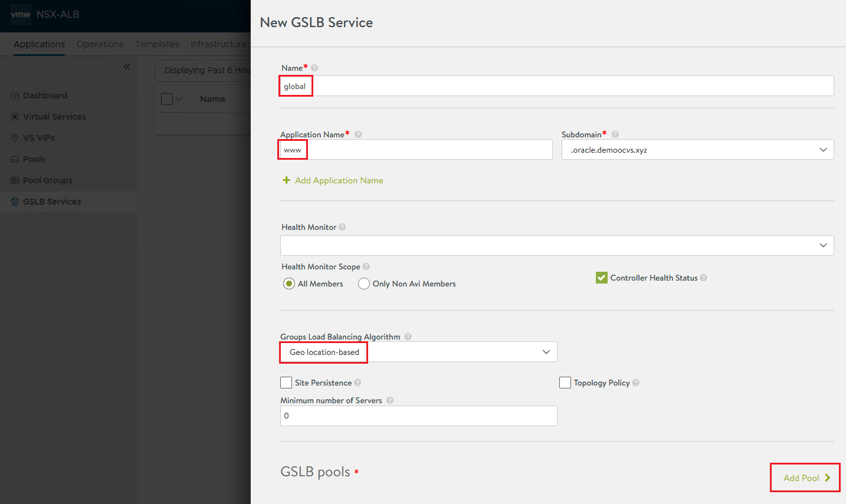Click the Pools sidebar icon
The image size is (846, 504).
pos(15,159)
